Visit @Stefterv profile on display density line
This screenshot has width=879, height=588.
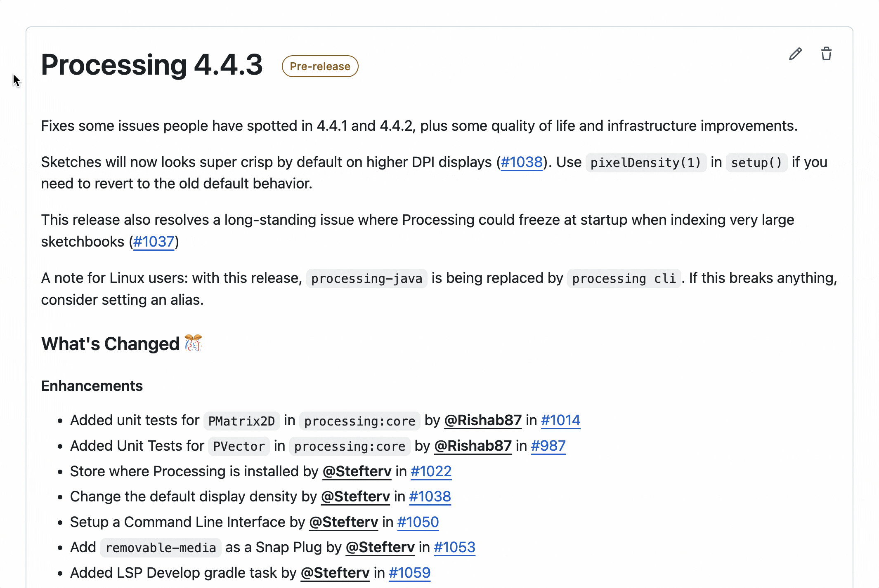[355, 496]
